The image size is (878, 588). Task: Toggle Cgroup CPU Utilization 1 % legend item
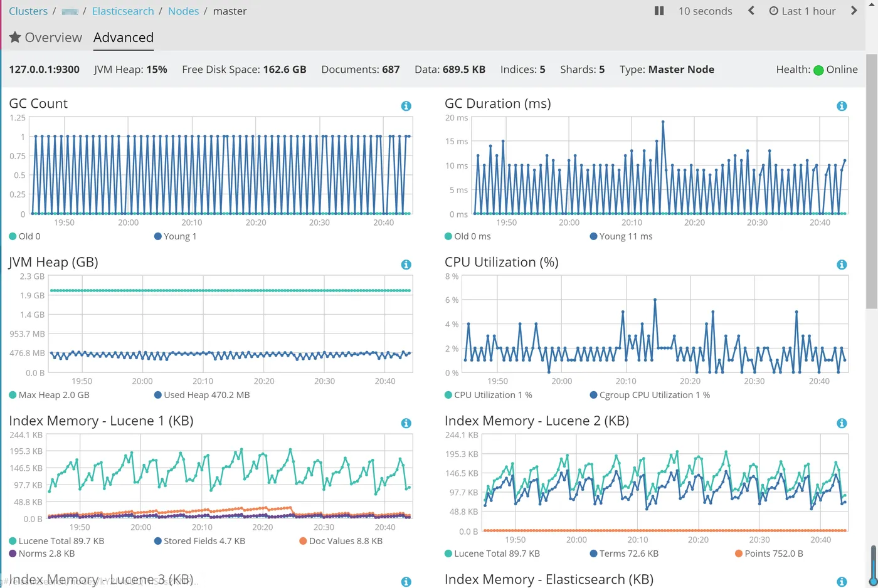coord(650,395)
